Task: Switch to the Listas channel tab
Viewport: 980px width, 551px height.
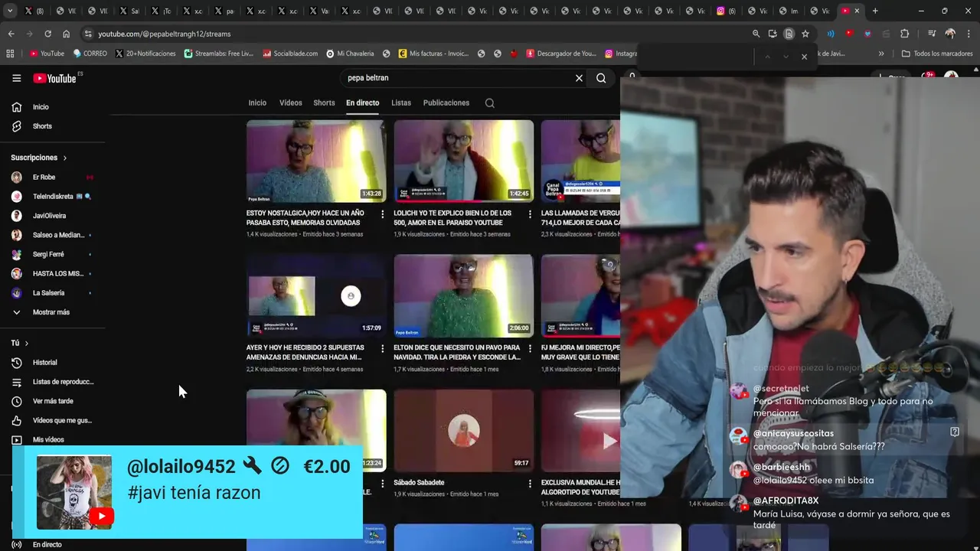Action: 401,103
